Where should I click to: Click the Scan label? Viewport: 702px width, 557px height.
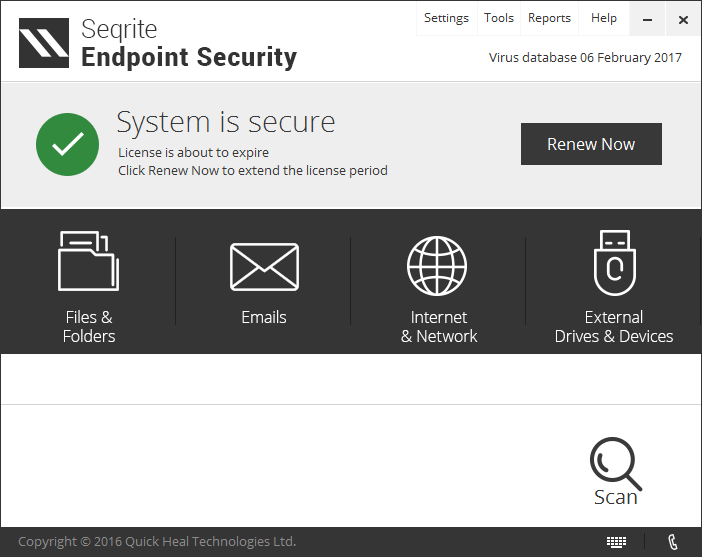pyautogui.click(x=615, y=497)
